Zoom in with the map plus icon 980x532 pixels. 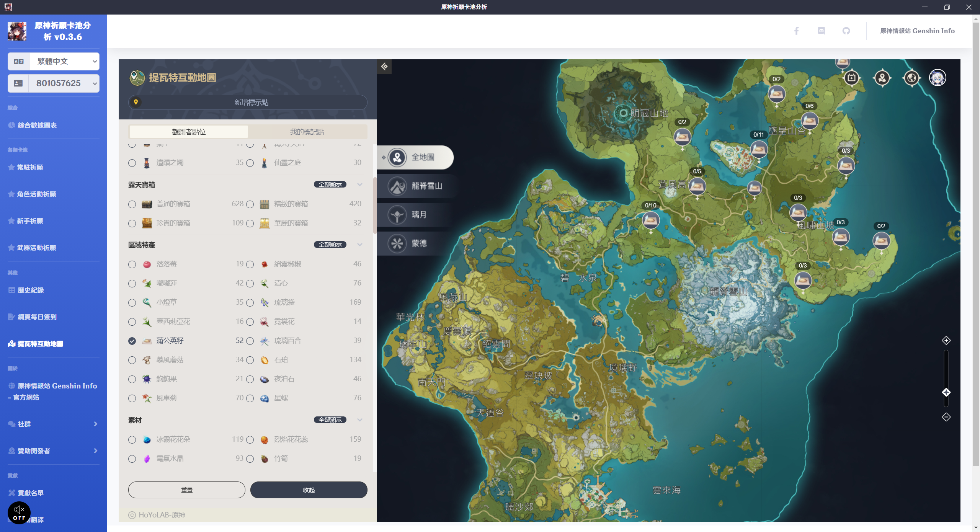[x=946, y=340]
